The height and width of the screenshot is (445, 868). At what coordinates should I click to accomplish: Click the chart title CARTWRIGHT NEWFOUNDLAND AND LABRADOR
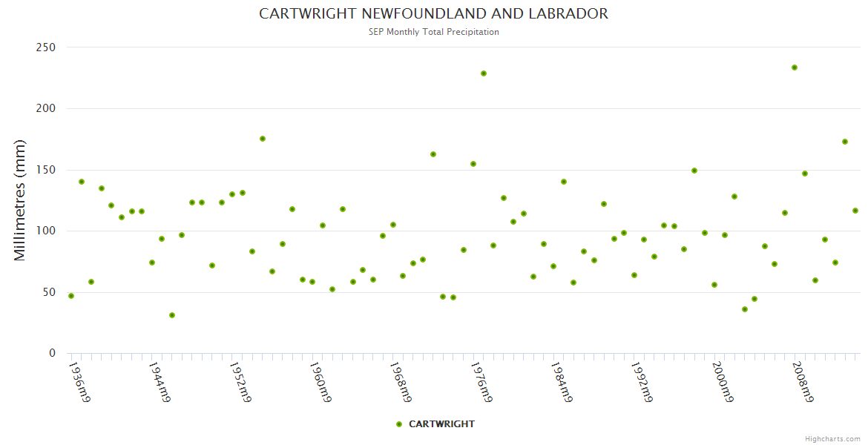[x=433, y=14]
